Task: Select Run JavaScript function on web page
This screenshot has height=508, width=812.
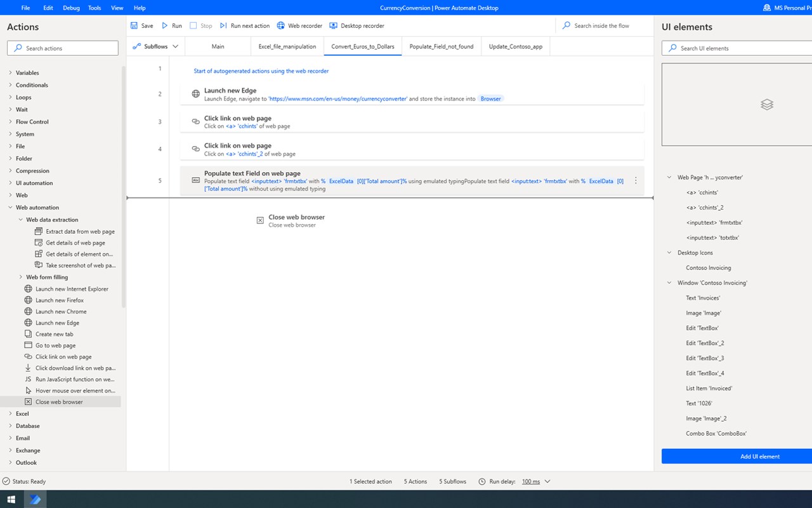Action: coord(70,379)
